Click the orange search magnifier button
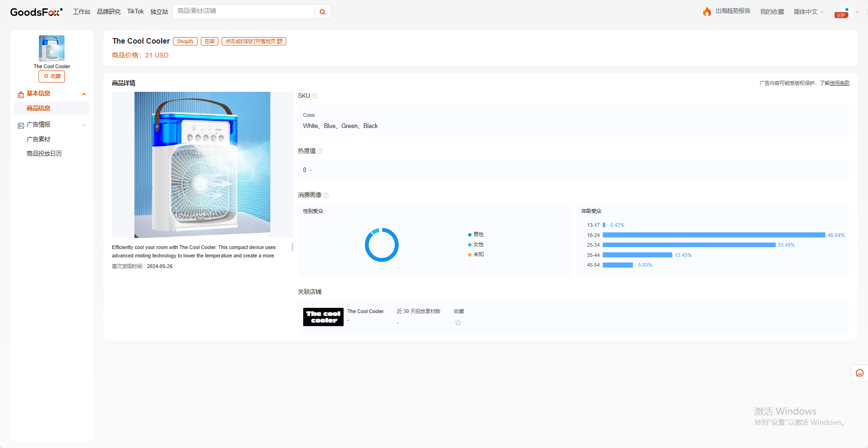Screen dimensions: 868x448 tap(323, 12)
